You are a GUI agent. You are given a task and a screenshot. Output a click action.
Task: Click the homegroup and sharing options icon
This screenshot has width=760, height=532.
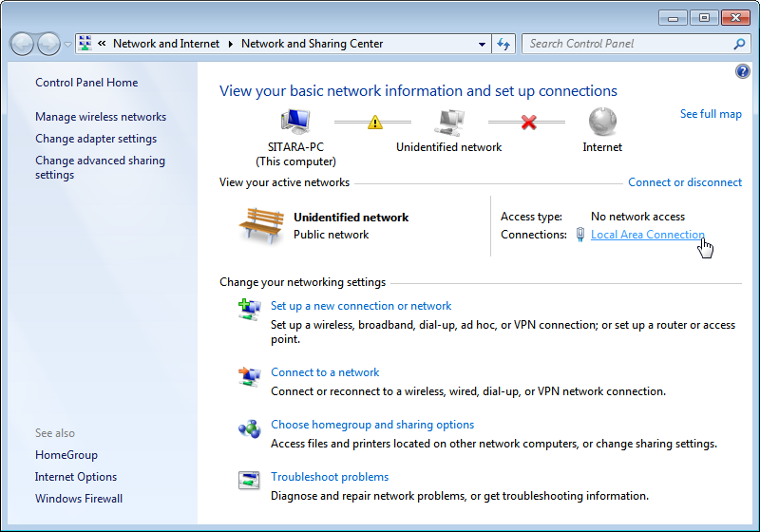tap(249, 428)
